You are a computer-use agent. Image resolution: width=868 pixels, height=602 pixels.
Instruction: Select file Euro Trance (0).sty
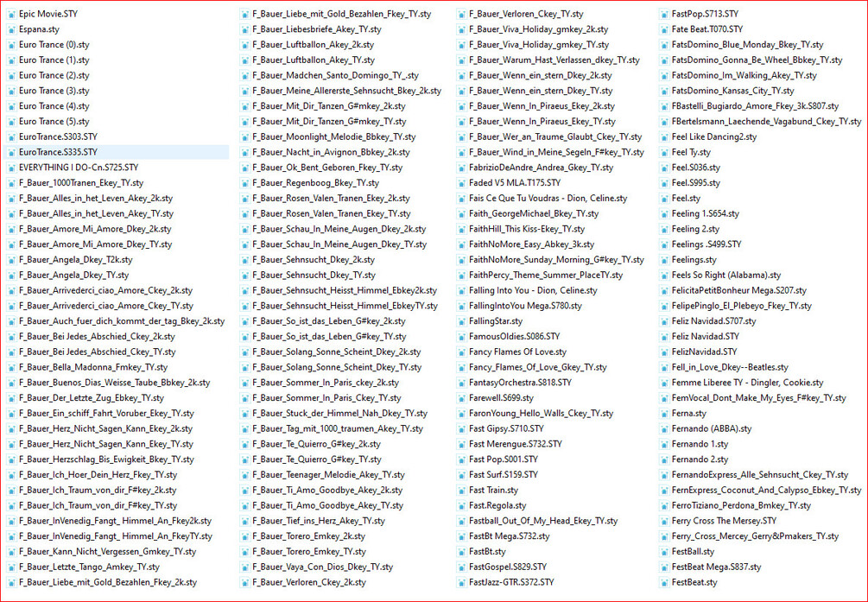pyautogui.click(x=54, y=45)
